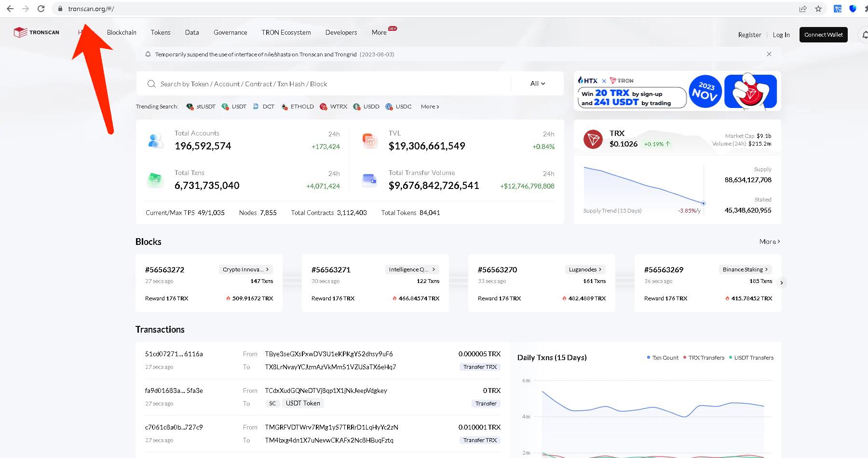Expand More trending searches
The width and height of the screenshot is (868, 458).
click(430, 107)
